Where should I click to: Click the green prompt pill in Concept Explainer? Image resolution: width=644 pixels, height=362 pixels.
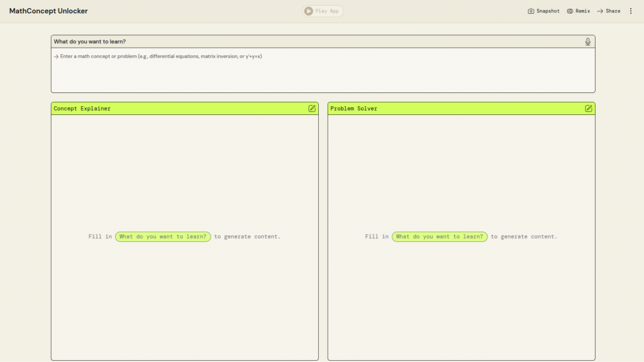163,237
